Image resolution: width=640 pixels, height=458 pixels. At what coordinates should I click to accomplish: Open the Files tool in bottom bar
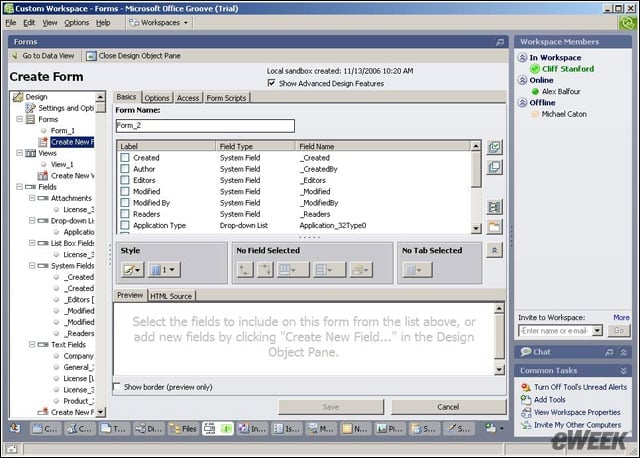pos(183,429)
